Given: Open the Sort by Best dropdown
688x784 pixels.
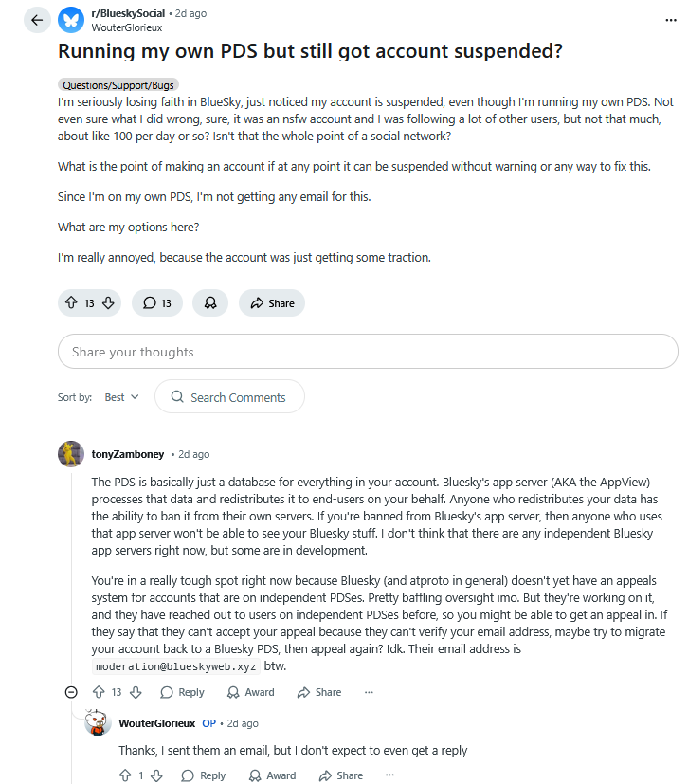Looking at the screenshot, I should (122, 397).
